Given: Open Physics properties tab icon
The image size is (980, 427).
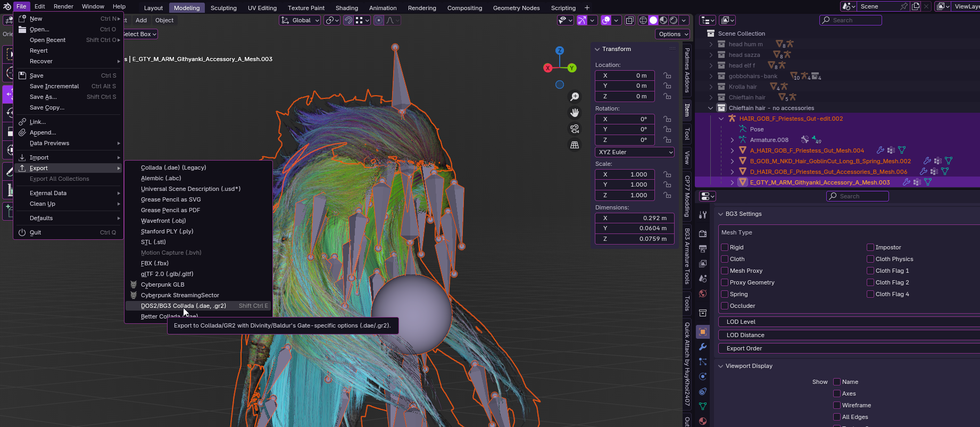Looking at the screenshot, I should pos(703,376).
